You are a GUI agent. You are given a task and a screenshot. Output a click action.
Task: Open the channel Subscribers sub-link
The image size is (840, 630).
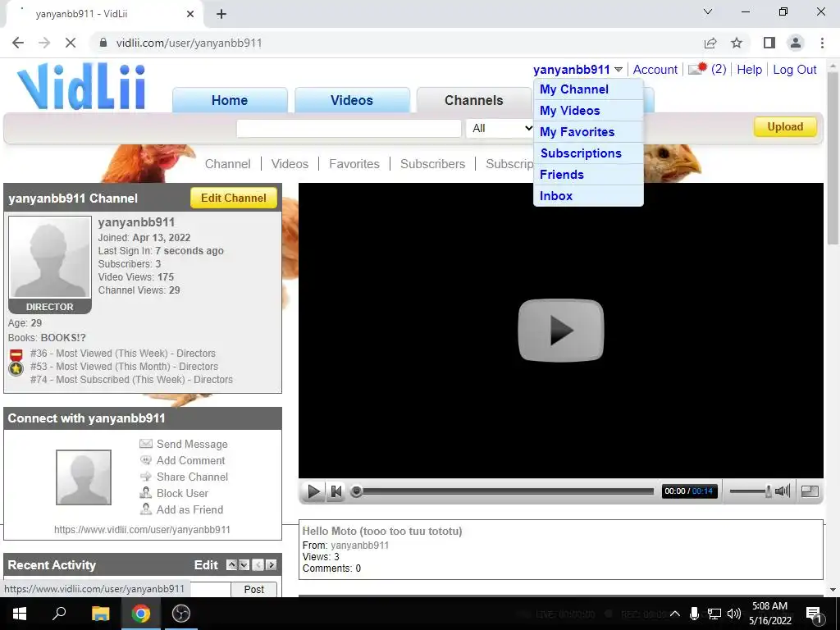coord(433,164)
